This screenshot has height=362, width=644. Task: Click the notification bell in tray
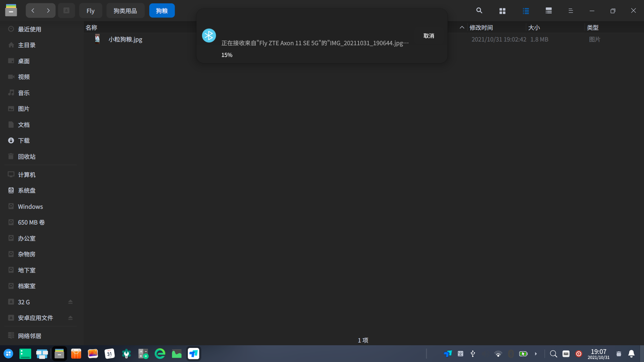coord(631,354)
